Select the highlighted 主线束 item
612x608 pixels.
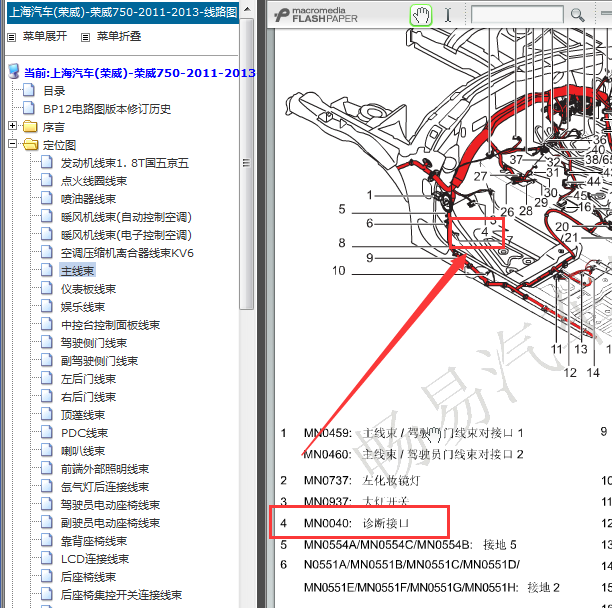[x=77, y=270]
